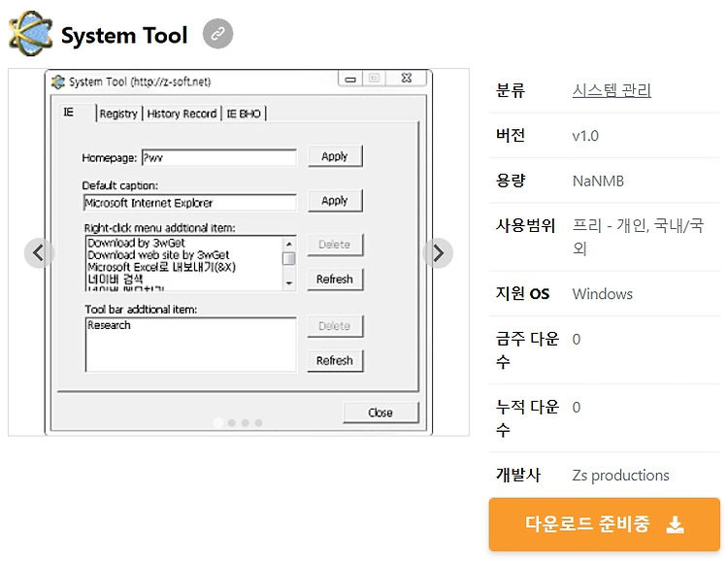728x561 pixels.
Task: Show the next screenshot with right arrow
Action: pos(438,253)
